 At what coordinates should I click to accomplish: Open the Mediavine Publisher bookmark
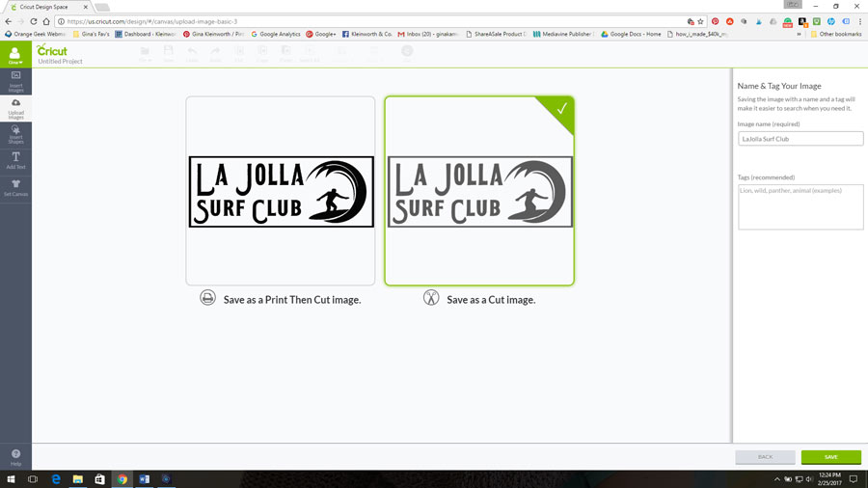pyautogui.click(x=563, y=35)
